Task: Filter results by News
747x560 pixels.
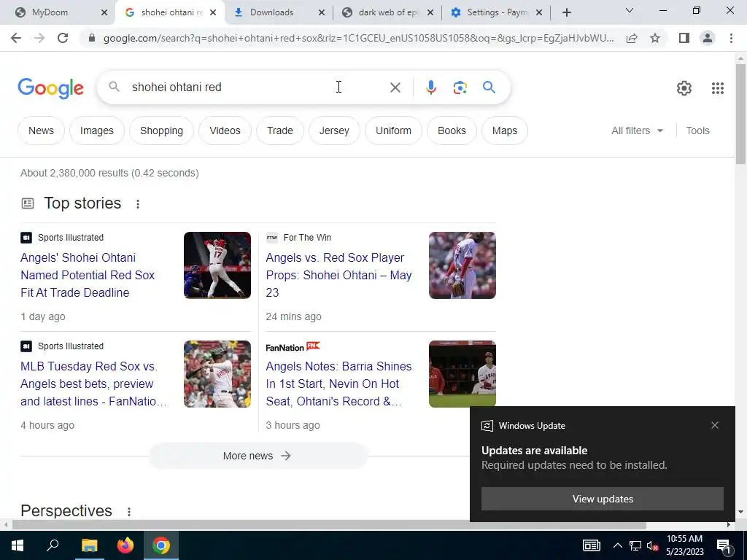Action: point(41,131)
